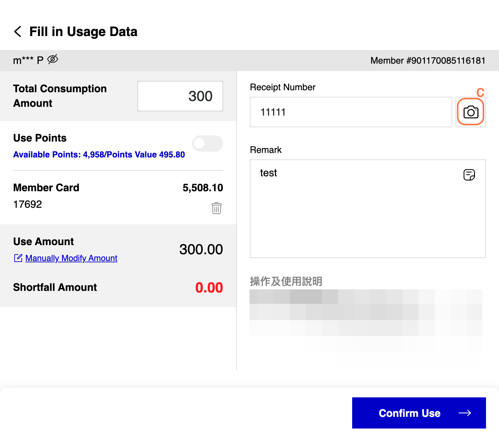The height and width of the screenshot is (448, 499).
Task: Toggle member name visibility eye icon
Action: coord(53,59)
